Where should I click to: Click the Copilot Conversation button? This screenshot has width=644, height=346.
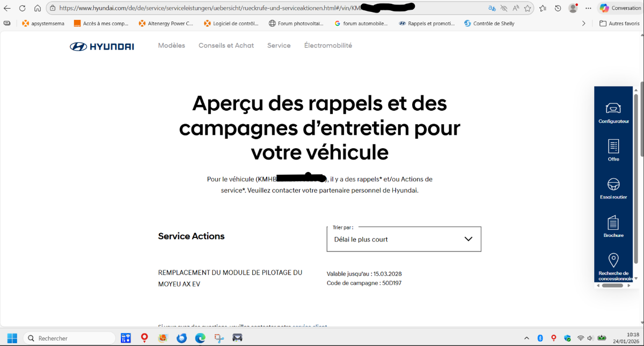(620, 8)
